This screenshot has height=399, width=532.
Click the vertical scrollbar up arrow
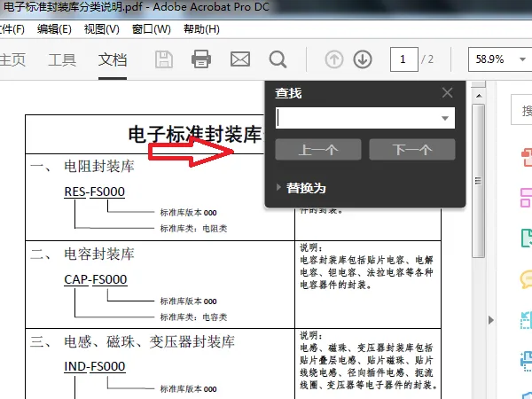(x=479, y=96)
